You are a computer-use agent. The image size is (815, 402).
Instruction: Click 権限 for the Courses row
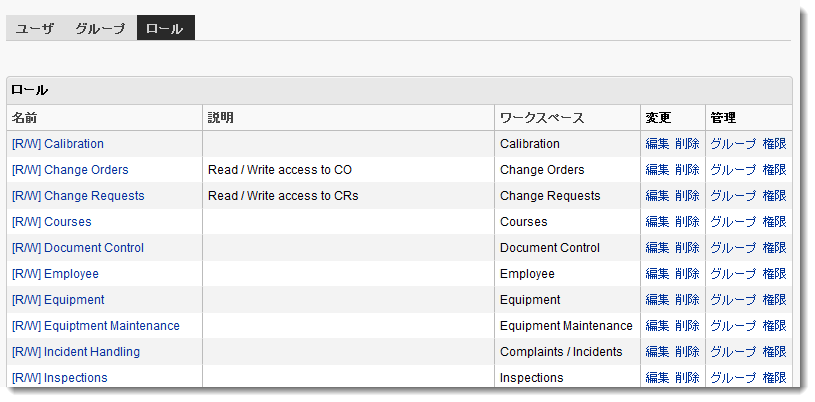pos(774,222)
